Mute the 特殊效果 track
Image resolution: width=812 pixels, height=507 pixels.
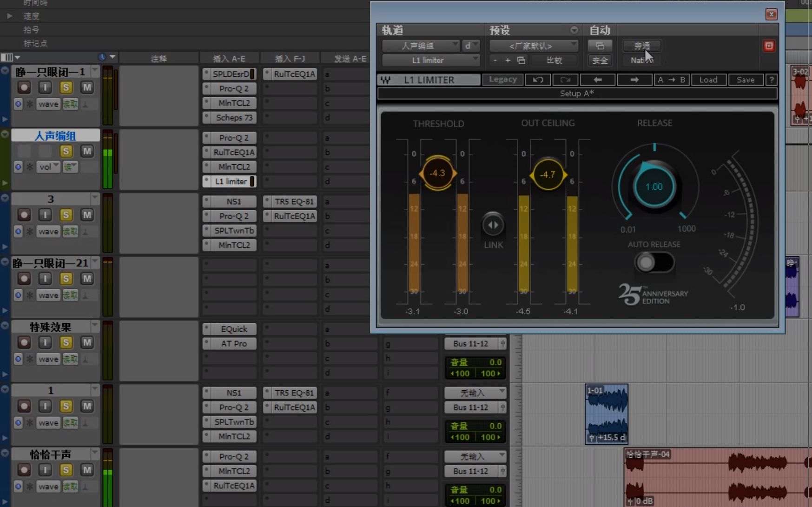point(87,342)
